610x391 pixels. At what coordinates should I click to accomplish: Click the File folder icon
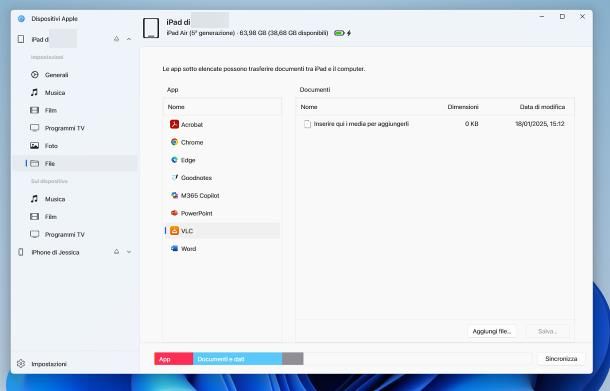[x=35, y=163]
